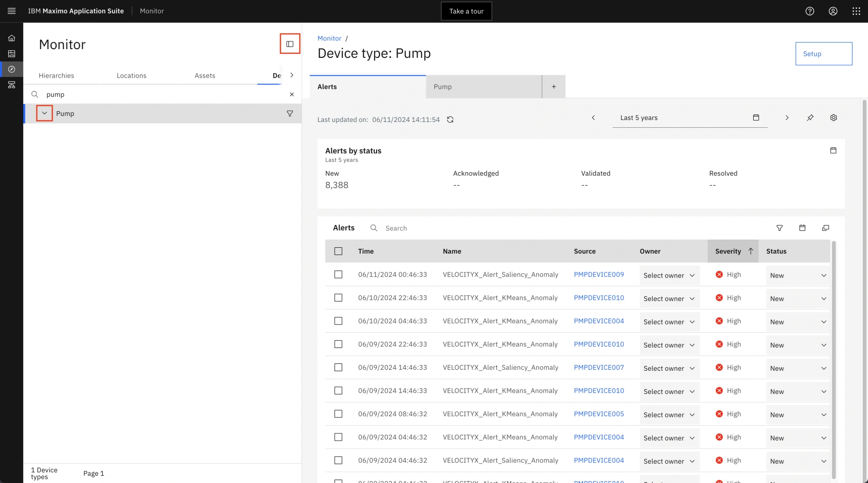Collapse the Monitor side panel icon
Image resolution: width=868 pixels, height=483 pixels.
pyautogui.click(x=290, y=44)
